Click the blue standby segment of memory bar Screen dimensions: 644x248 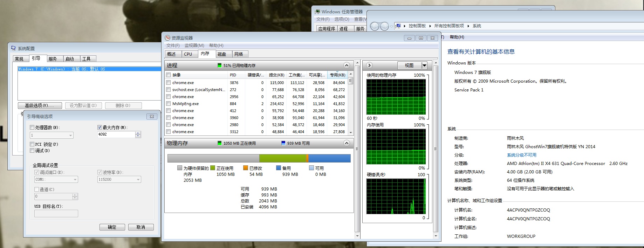click(x=329, y=158)
